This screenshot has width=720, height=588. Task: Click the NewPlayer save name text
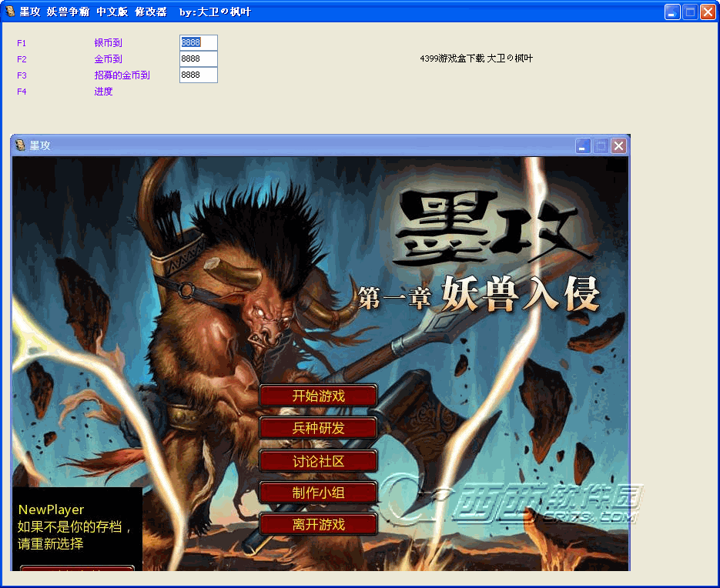click(51, 509)
